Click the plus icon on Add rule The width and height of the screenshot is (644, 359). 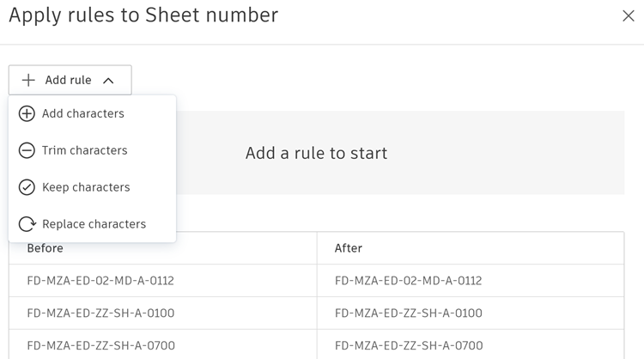pos(28,80)
